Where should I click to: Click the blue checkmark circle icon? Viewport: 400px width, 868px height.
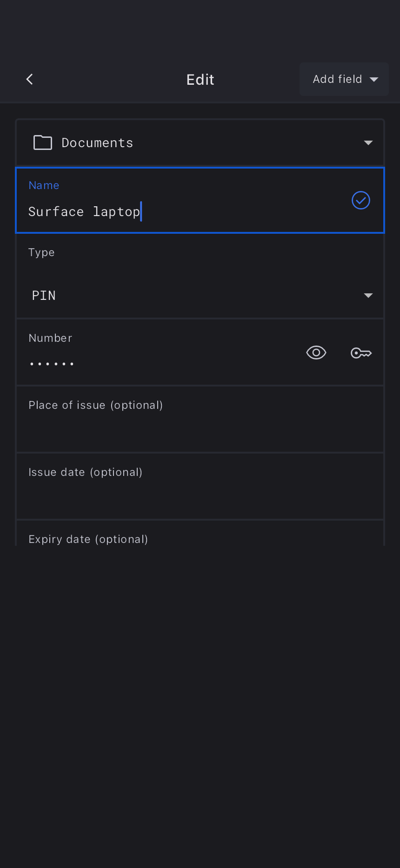(x=361, y=200)
